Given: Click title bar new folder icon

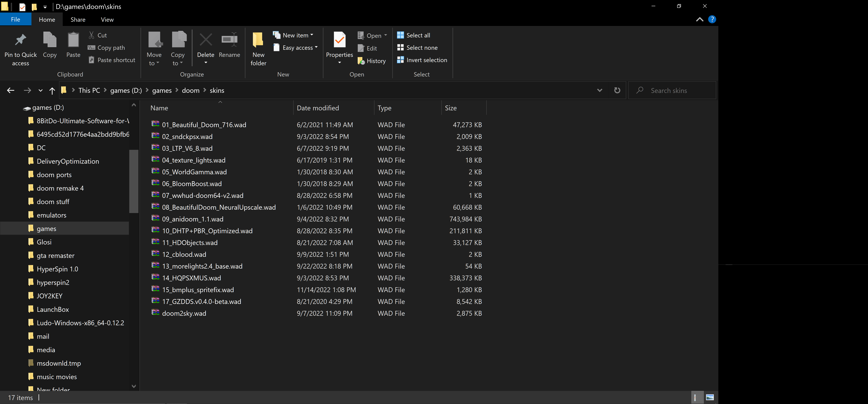Looking at the screenshot, I should [34, 7].
